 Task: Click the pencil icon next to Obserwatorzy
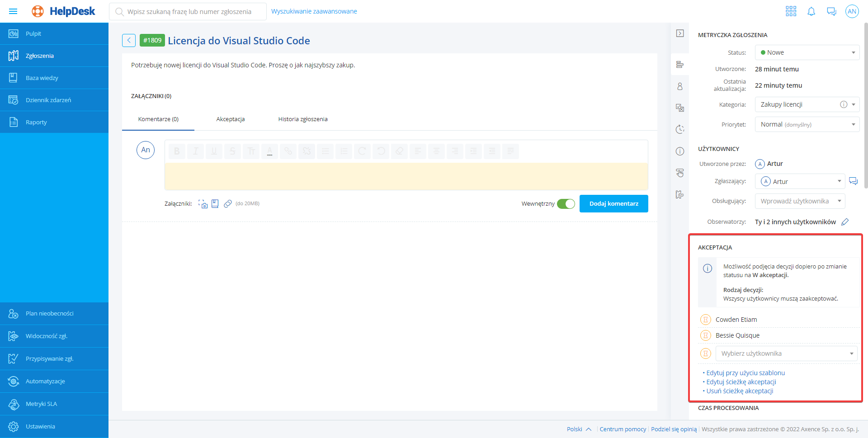(845, 222)
